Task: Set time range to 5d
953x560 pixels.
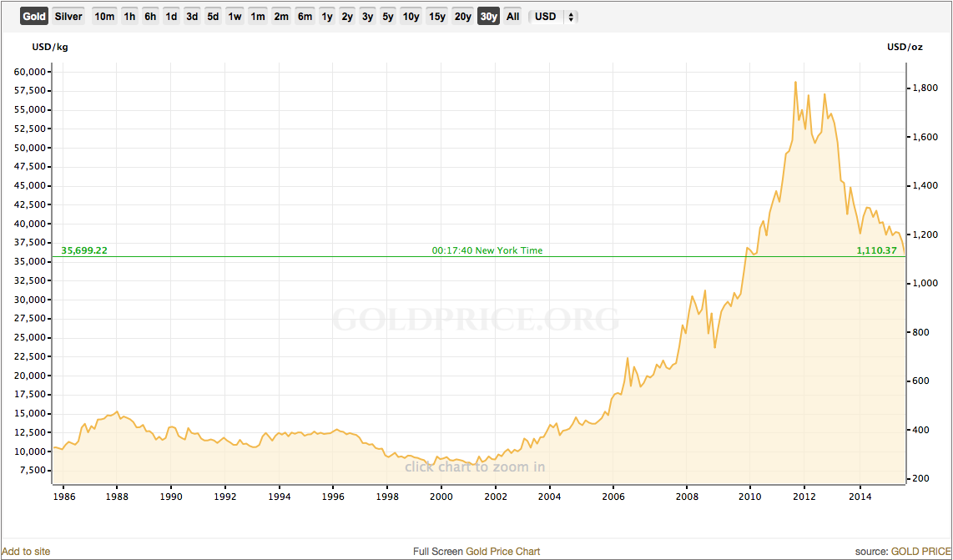Action: click(213, 17)
